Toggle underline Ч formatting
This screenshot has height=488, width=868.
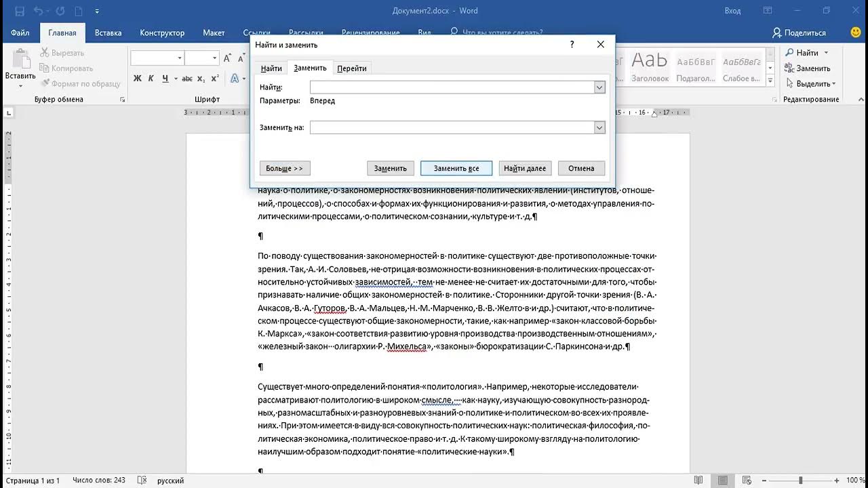[x=165, y=78]
